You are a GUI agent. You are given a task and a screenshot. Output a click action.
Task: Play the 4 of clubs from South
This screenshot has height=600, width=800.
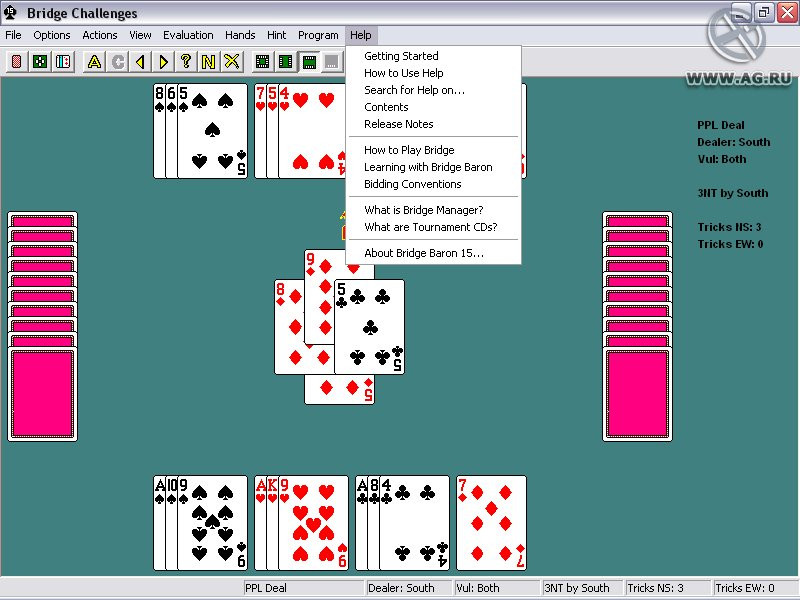pos(414,523)
